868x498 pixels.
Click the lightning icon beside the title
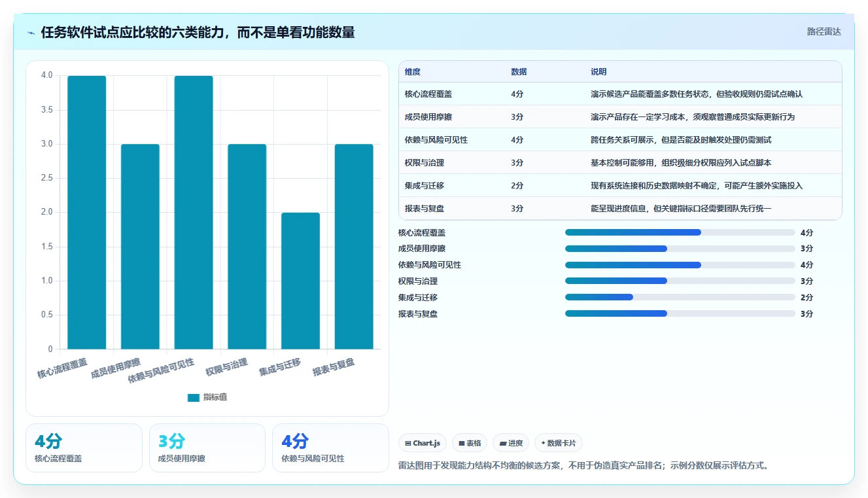click(x=31, y=33)
